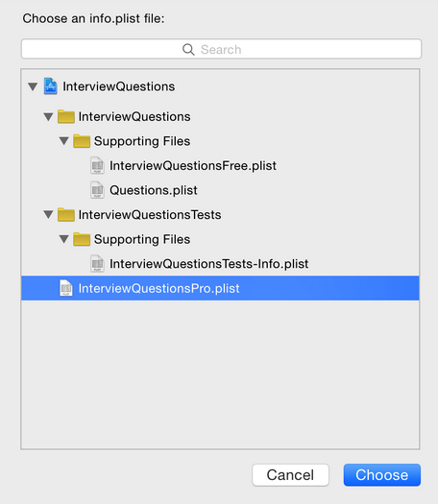Collapse the InterviewQuestionsTests disclosure triangle
438x504 pixels.
(49, 215)
